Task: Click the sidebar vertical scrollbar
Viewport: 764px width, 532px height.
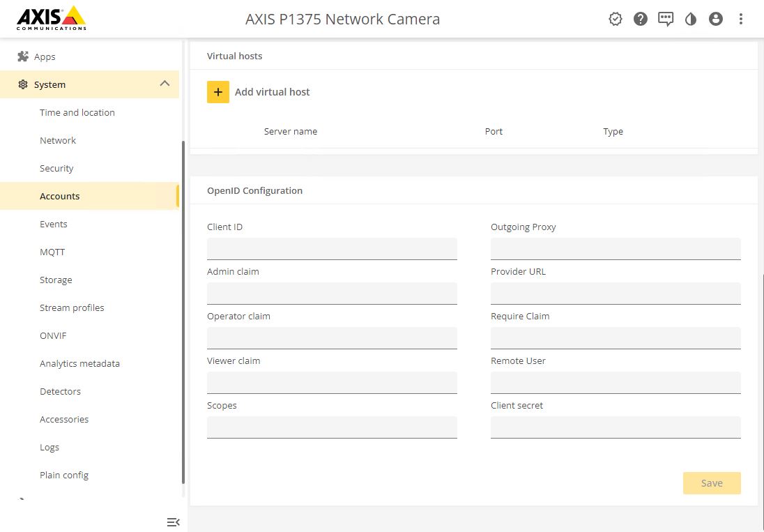Action: (x=183, y=312)
